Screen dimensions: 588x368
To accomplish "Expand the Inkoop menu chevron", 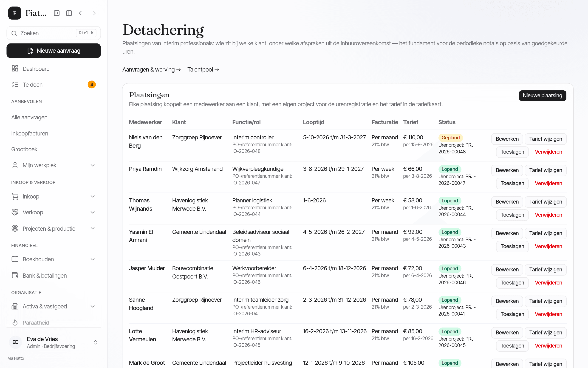I will pos(93,196).
